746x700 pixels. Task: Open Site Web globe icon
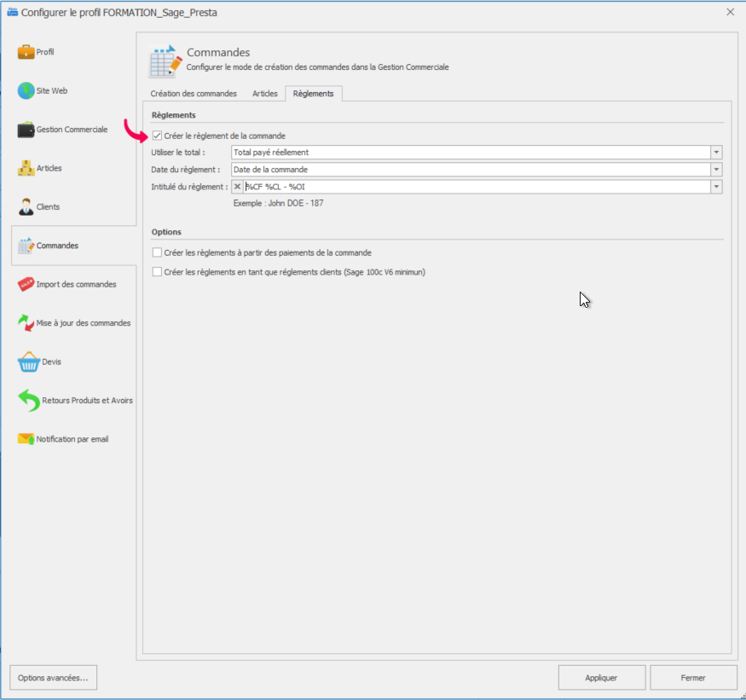(x=26, y=91)
